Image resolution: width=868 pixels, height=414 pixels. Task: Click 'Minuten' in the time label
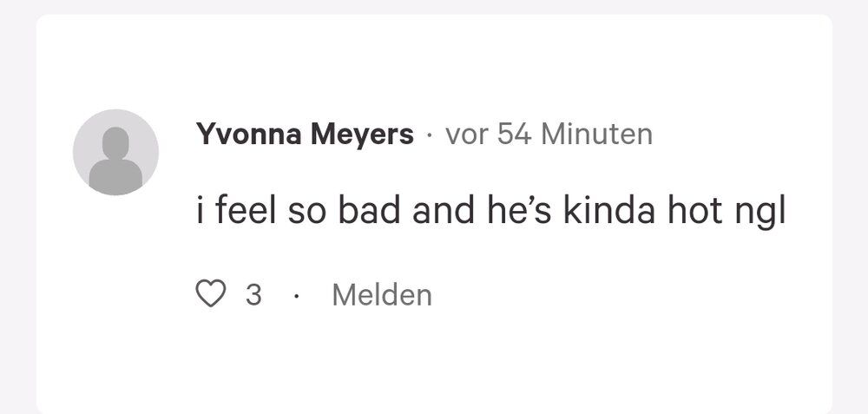point(596,135)
